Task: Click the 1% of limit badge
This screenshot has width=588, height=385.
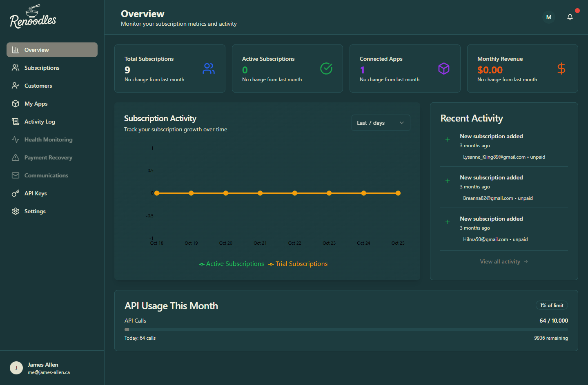Action: (x=552, y=305)
